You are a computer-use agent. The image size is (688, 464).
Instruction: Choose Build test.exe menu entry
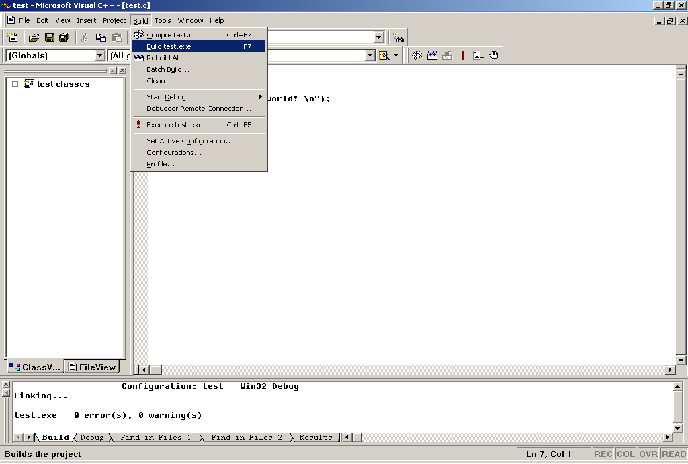pyautogui.click(x=199, y=46)
